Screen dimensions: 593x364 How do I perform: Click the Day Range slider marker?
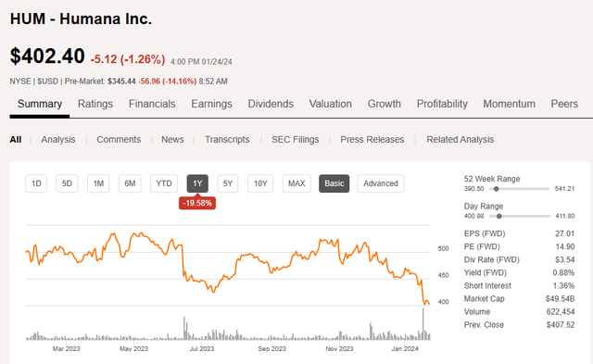(x=499, y=216)
